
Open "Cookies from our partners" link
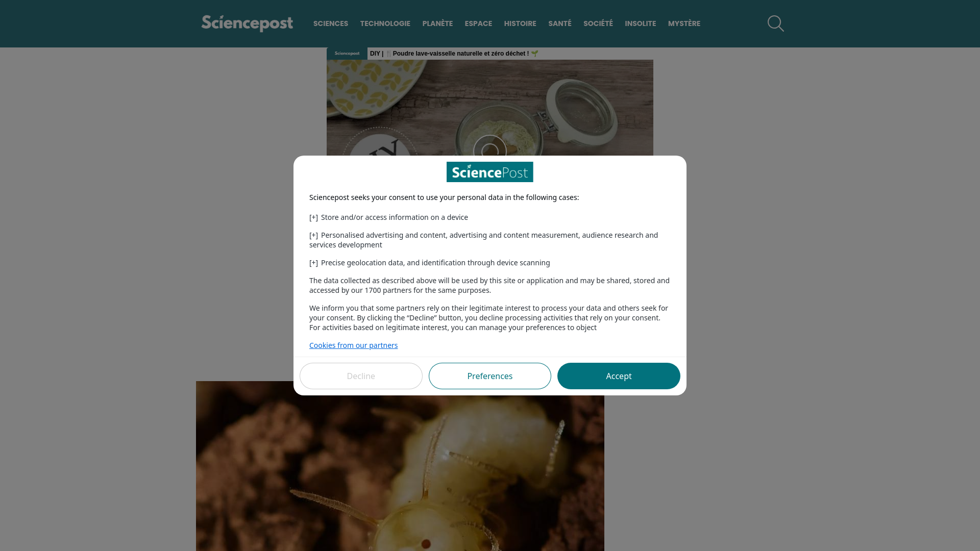pyautogui.click(x=353, y=345)
